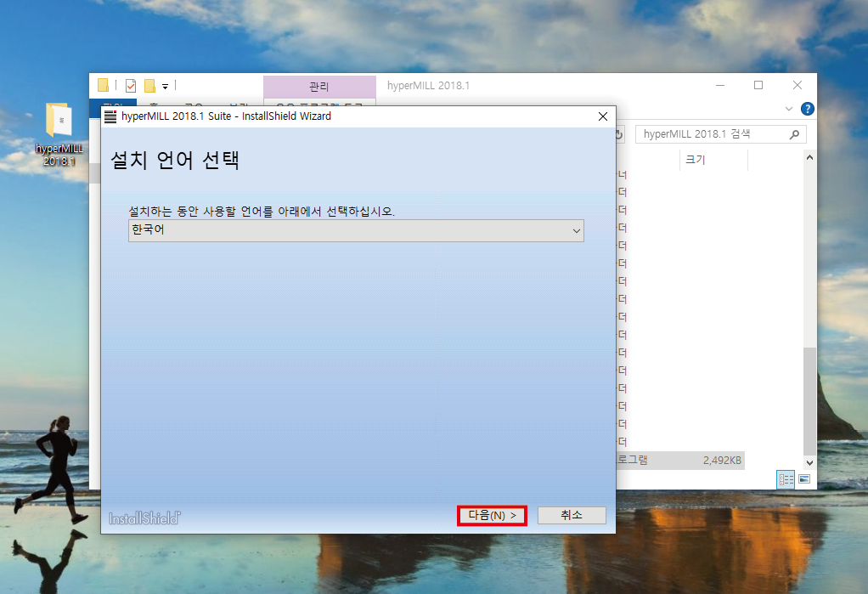Click the folder icon in Explorer title bar
Screen dimensions: 868x594
[103, 85]
